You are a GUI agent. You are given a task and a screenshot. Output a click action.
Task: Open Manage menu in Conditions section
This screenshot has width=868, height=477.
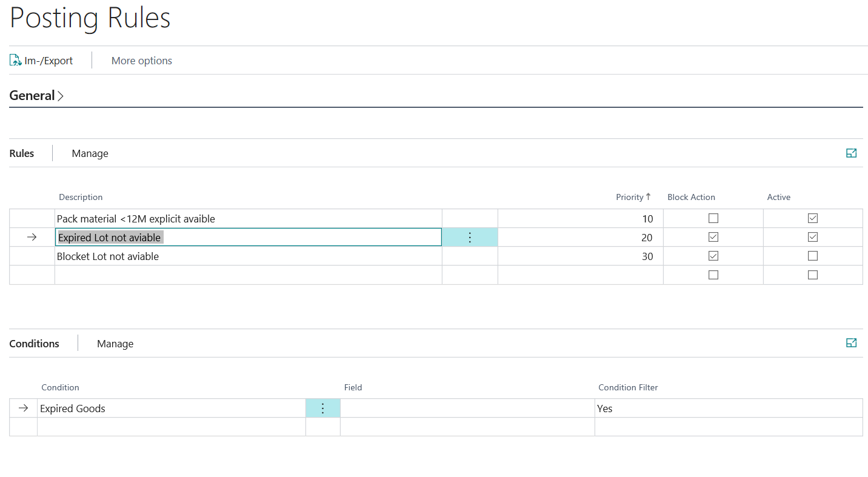coord(115,344)
